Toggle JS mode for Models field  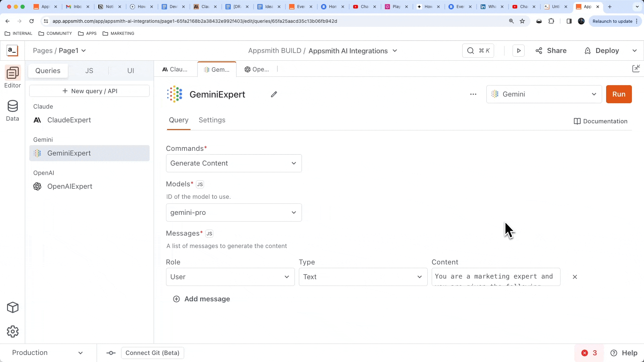pos(200,184)
